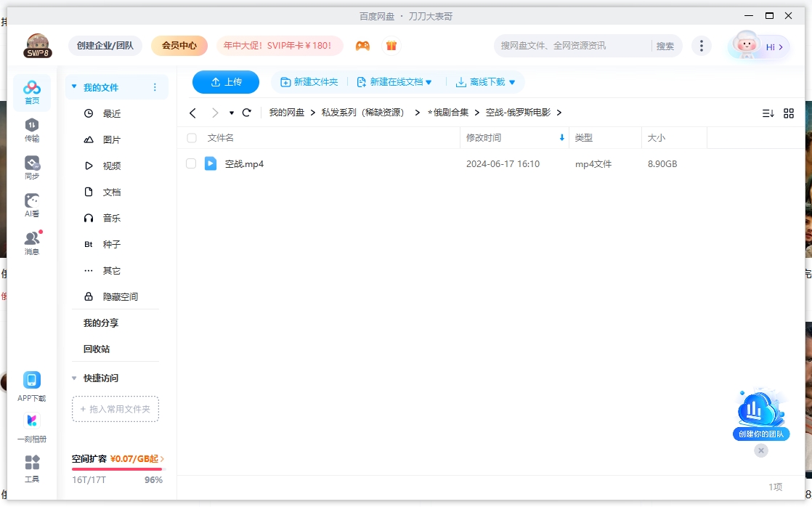Select the 同步 (Sync) sidebar icon

(31, 166)
